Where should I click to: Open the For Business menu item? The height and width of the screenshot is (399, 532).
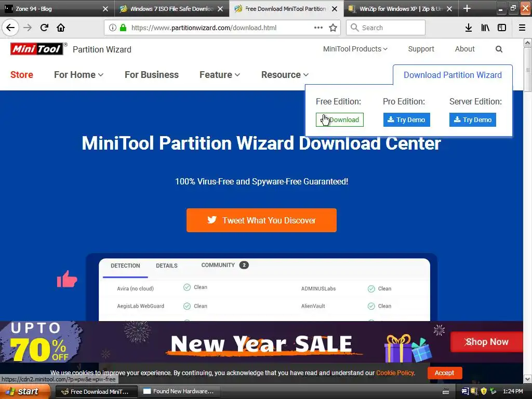point(152,75)
